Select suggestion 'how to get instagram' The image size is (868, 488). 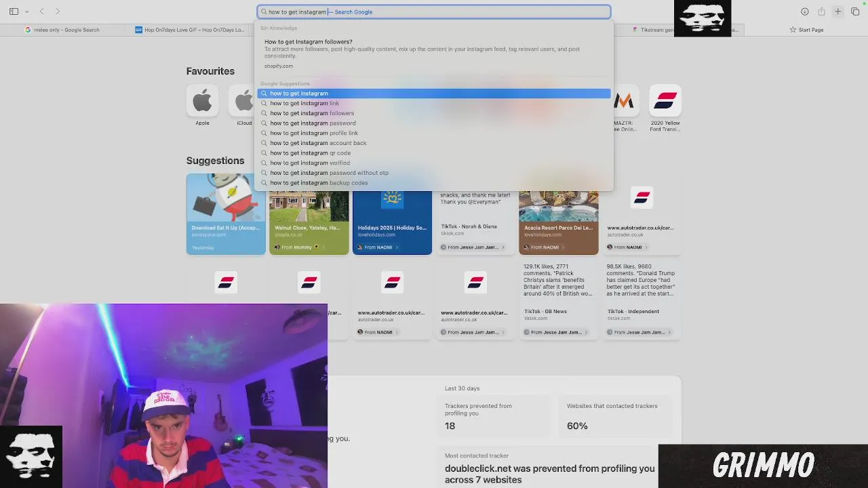coord(434,94)
